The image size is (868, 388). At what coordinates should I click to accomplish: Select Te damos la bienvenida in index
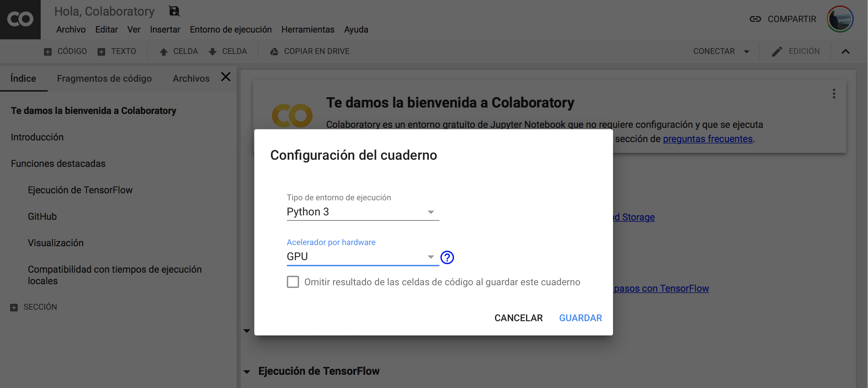(x=94, y=111)
